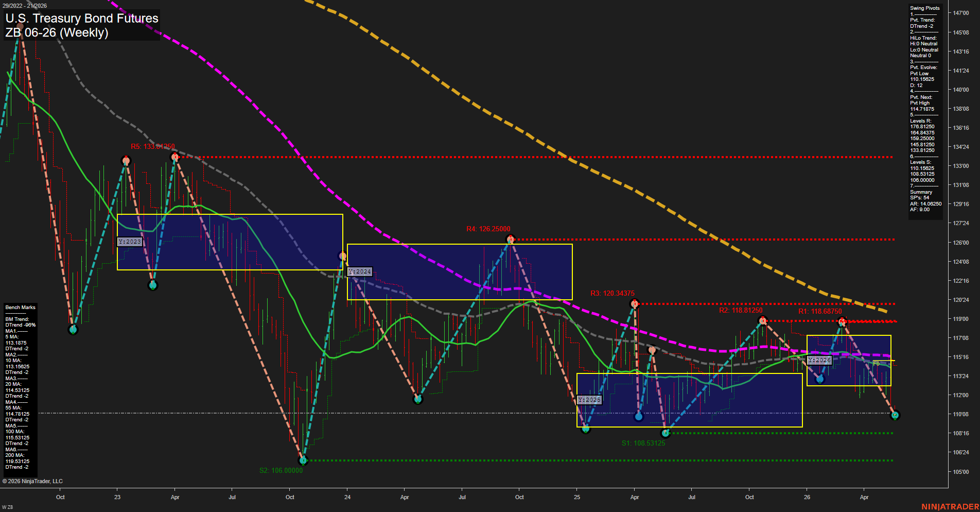
Task: Click the R5: 133.81250 resistance label
Action: (x=153, y=147)
